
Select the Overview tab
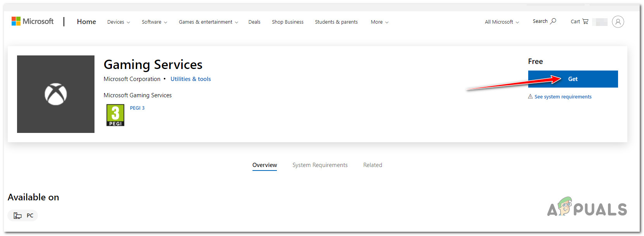click(x=264, y=165)
